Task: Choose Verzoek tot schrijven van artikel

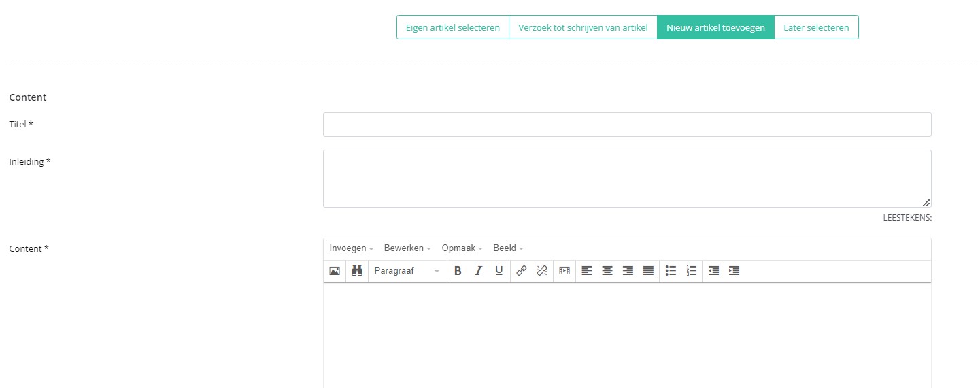Action: coord(583,27)
